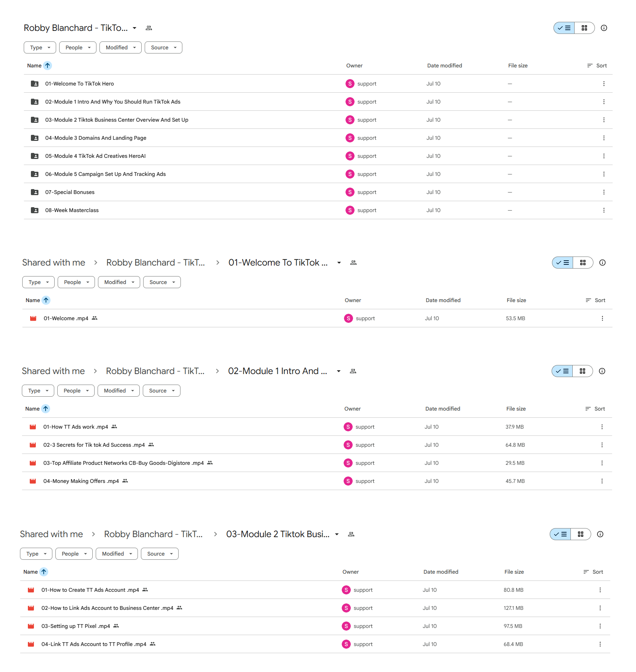Click share people icon beside Robby Blanchard title
The height and width of the screenshot is (672, 636).
149,28
